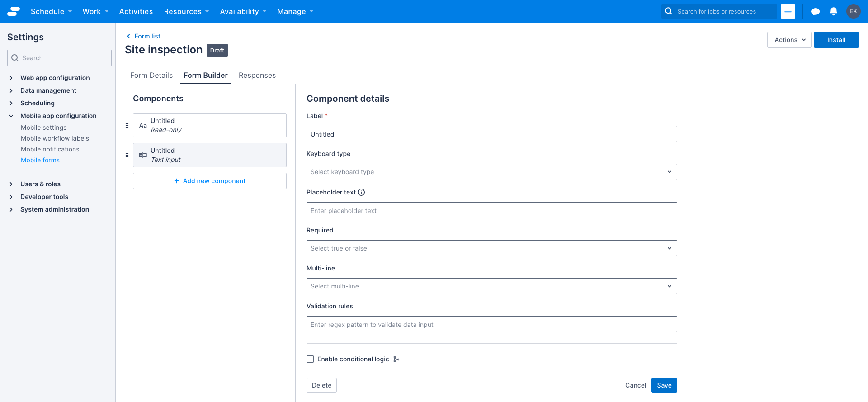
Task: Click Cancel in component details
Action: pyautogui.click(x=636, y=385)
